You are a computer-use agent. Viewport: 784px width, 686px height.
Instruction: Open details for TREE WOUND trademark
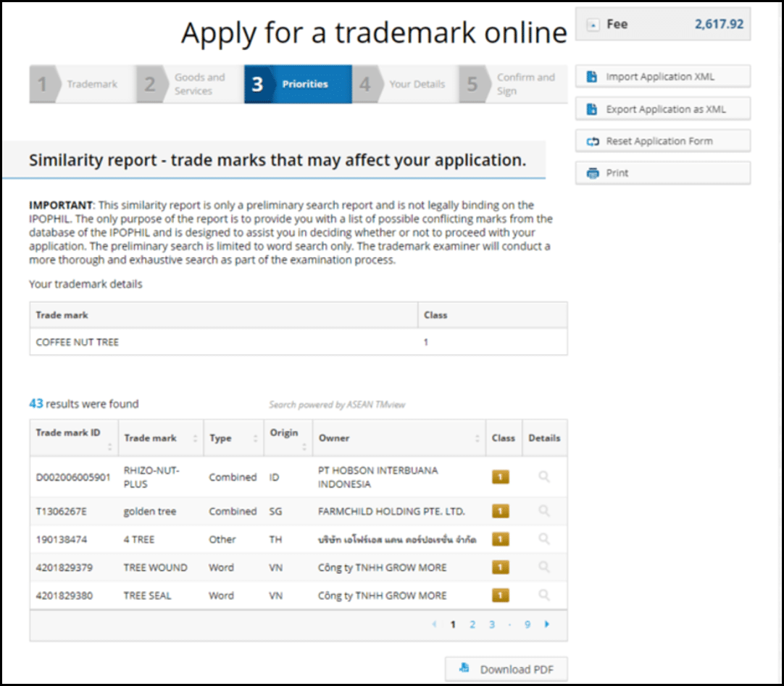coord(543,567)
